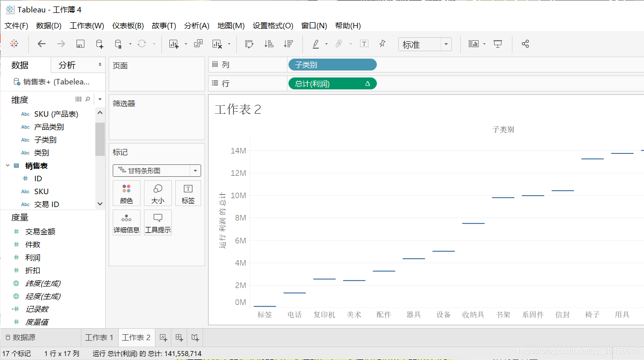Search fields with magnifier icon
Viewport: 644px width, 360px height.
coord(88,99)
